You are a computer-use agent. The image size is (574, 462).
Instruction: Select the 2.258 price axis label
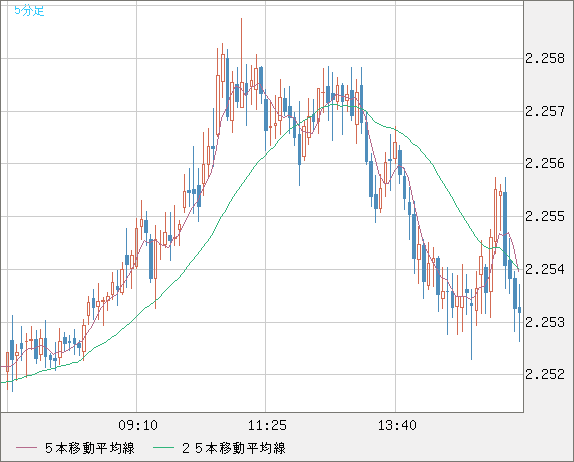[545, 58]
